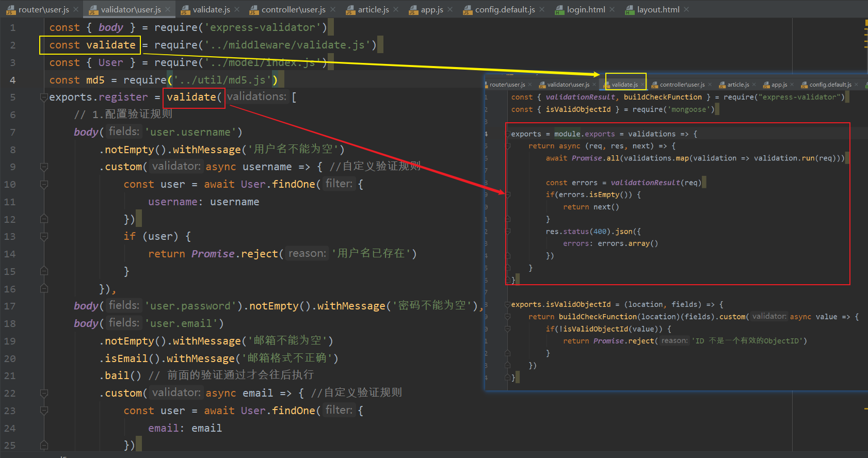The width and height of the screenshot is (868, 458).
Task: Close the validate.js tab in the main editor
Action: pyautogui.click(x=237, y=9)
